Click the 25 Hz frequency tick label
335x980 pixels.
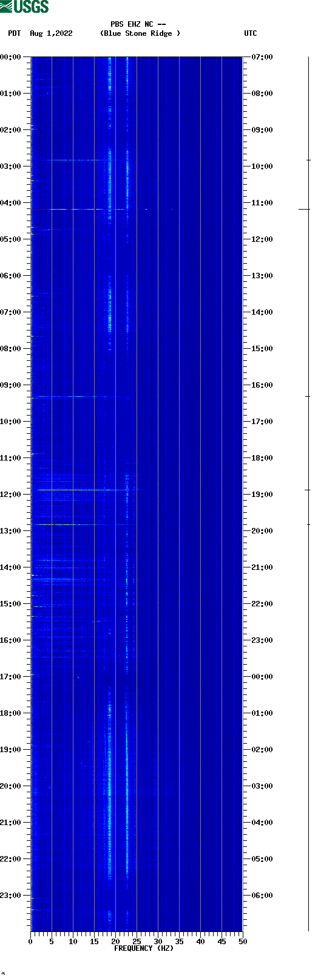point(137,942)
